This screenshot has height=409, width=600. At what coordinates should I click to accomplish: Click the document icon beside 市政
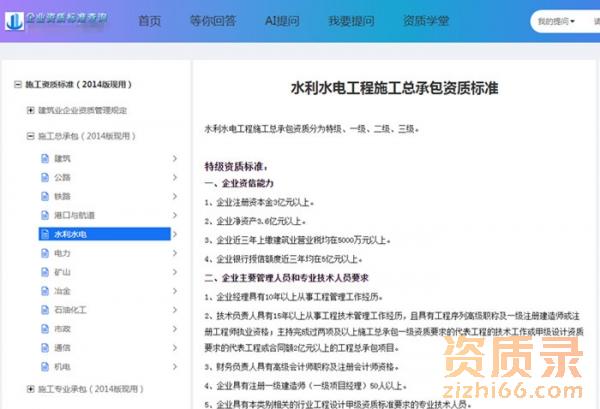pyautogui.click(x=43, y=329)
